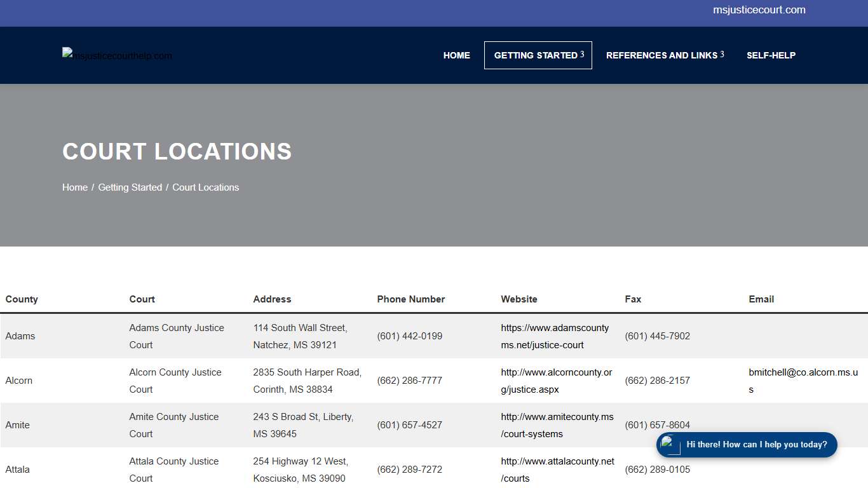The width and height of the screenshot is (868, 488).
Task: Open the chat assistant avatar icon
Action: tap(670, 445)
